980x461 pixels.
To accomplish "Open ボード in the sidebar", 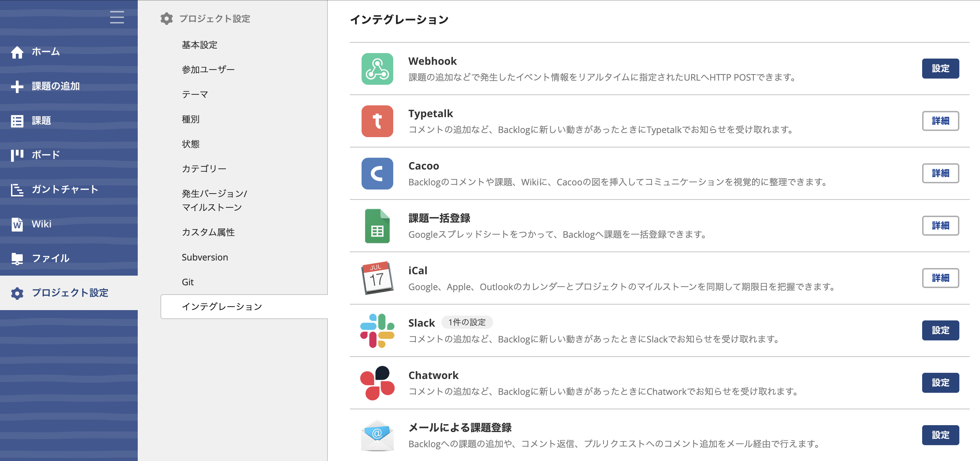I will point(69,155).
